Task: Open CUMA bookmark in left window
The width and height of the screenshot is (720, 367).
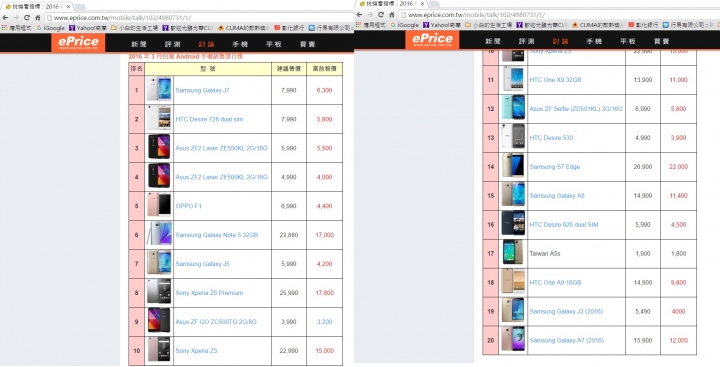Action: 244,28
